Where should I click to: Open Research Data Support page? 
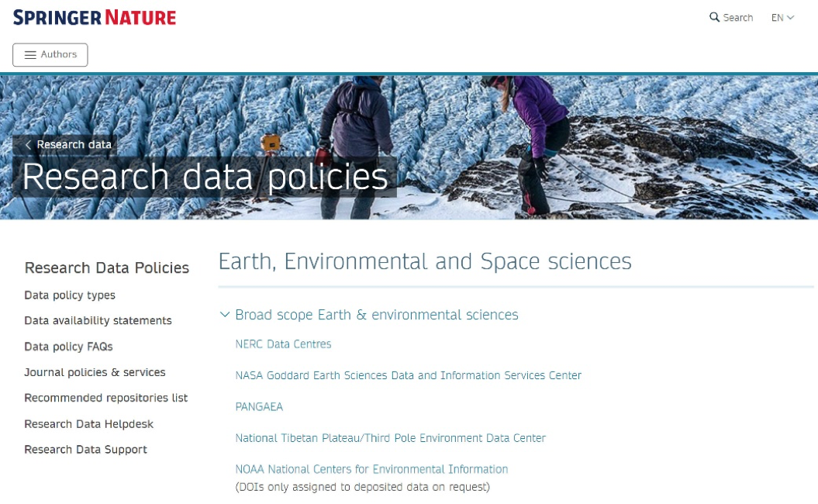pyautogui.click(x=85, y=450)
